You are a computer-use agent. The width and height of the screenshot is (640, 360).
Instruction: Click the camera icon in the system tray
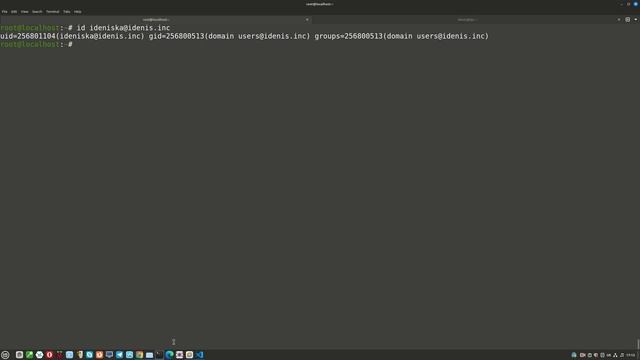[x=582, y=355]
